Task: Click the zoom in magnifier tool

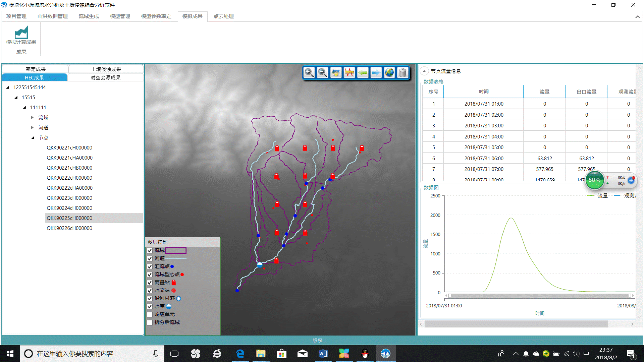Action: point(309,72)
